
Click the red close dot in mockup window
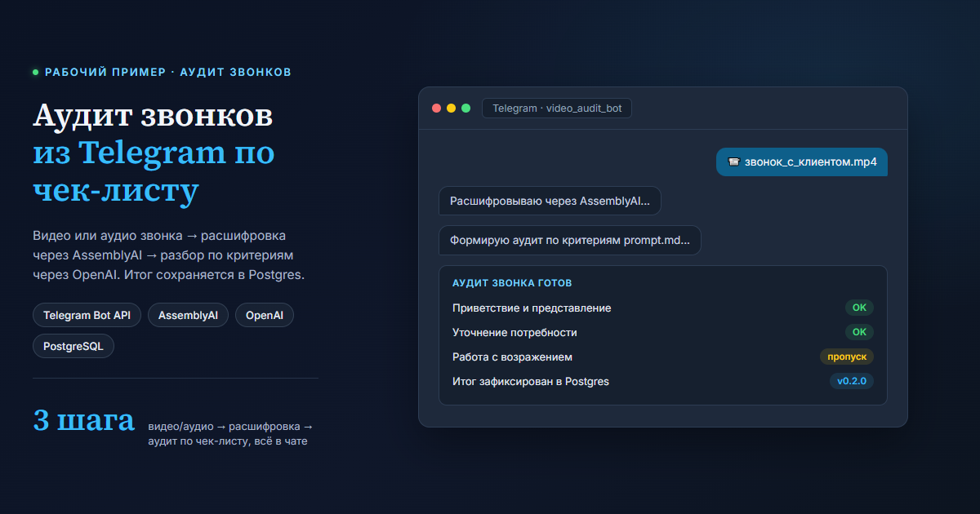437,108
